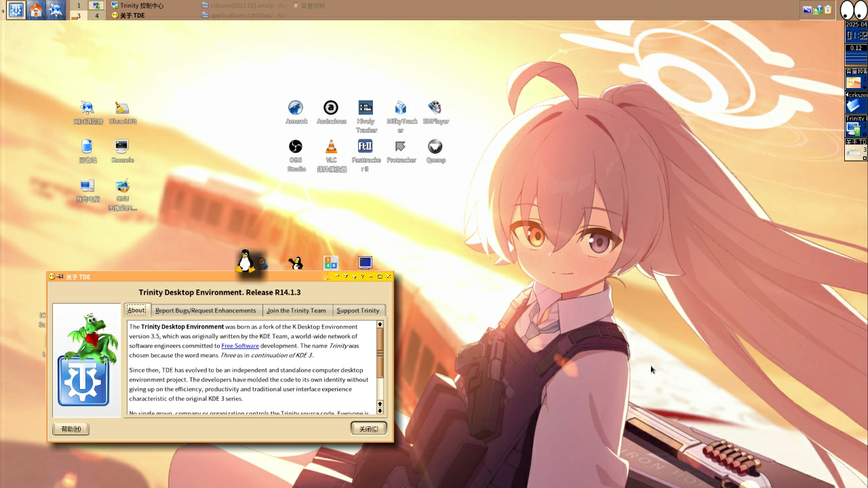Viewport: 868px width, 488px height.
Task: Open the Join the Trinity Team tab
Action: coord(296,310)
